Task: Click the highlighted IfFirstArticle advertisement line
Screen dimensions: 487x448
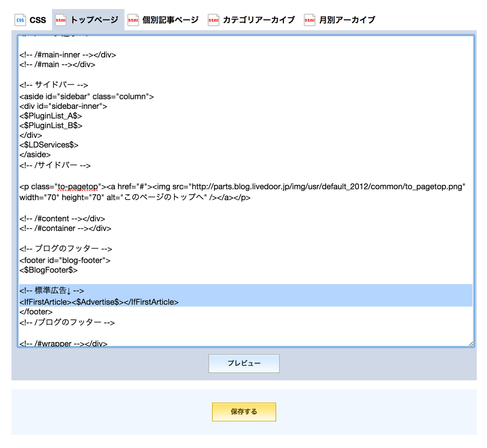Action: click(98, 301)
